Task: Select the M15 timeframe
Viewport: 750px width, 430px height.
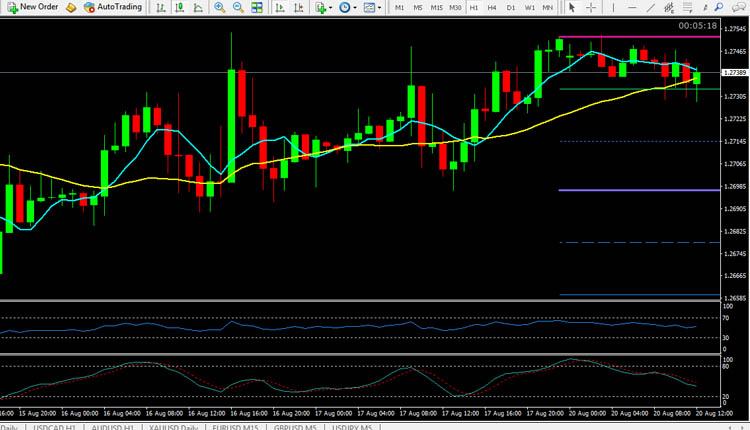Action: (436, 8)
